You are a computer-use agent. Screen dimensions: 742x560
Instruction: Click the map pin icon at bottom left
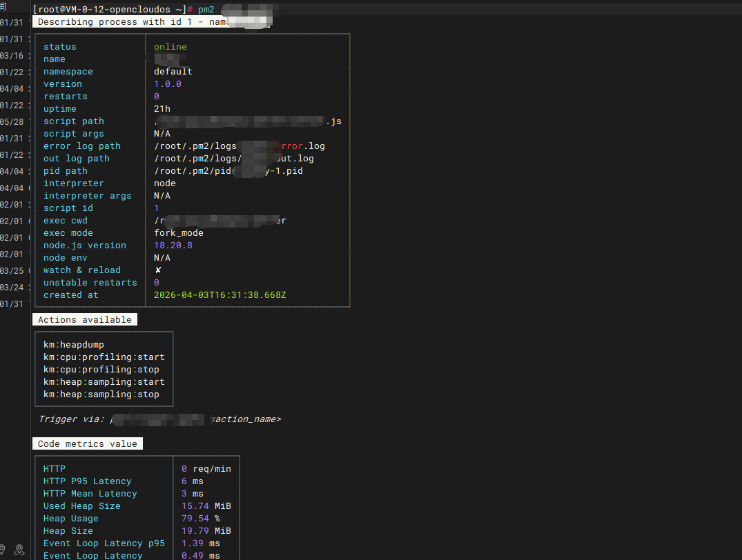(x=19, y=550)
